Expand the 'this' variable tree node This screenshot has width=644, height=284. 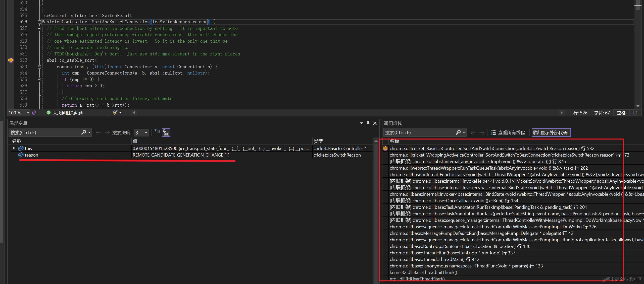coord(14,148)
